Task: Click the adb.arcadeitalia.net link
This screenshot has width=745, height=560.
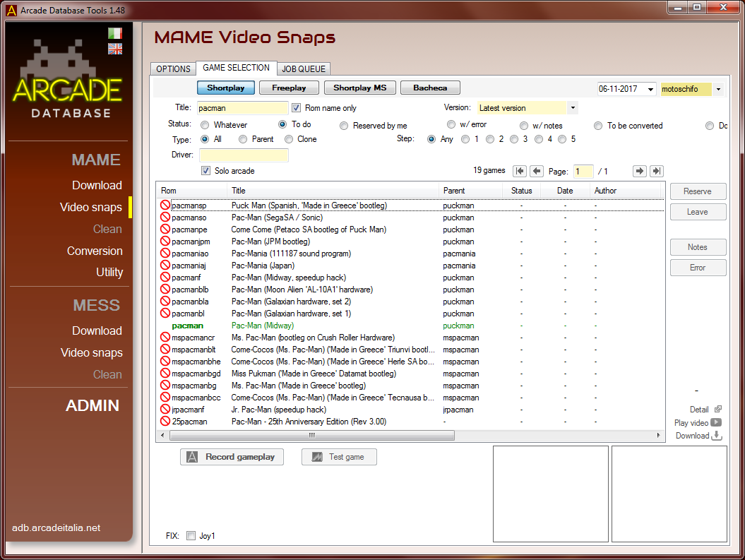Action: pos(56,528)
